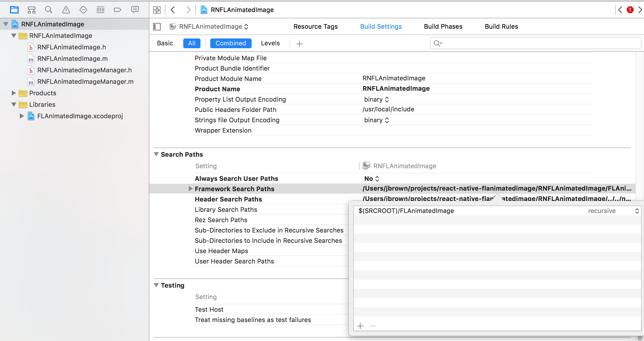The width and height of the screenshot is (644, 341).
Task: Open the issue navigator warning icon
Action: [66, 10]
